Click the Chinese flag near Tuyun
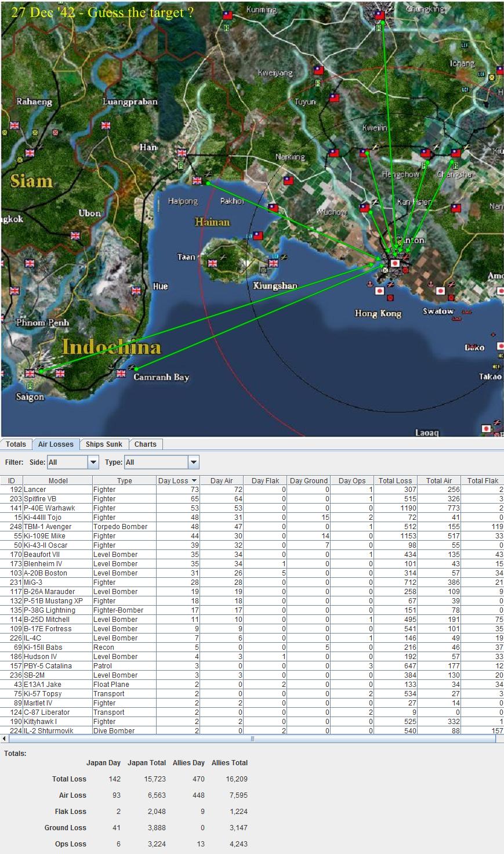Viewport: 504px width, 854px height. coord(334,98)
